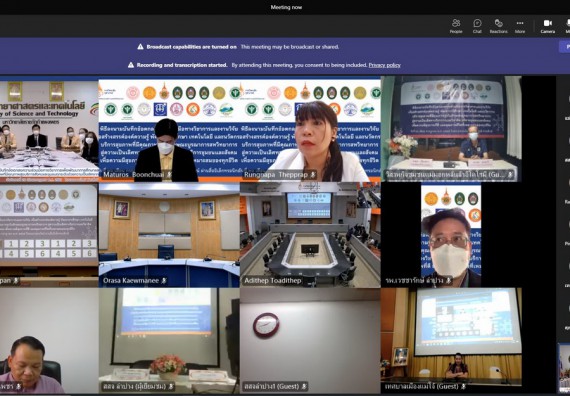This screenshot has width=570, height=396.
Task: Open More actions menu
Action: click(x=520, y=26)
